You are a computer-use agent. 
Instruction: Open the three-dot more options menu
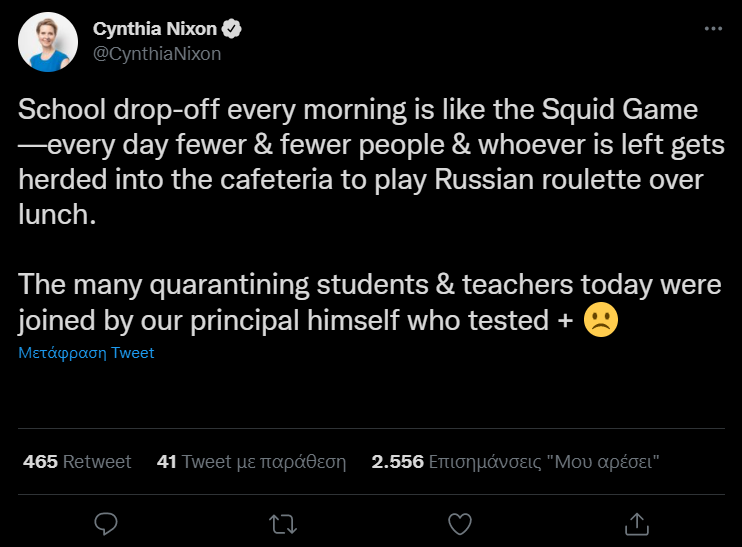pyautogui.click(x=712, y=29)
